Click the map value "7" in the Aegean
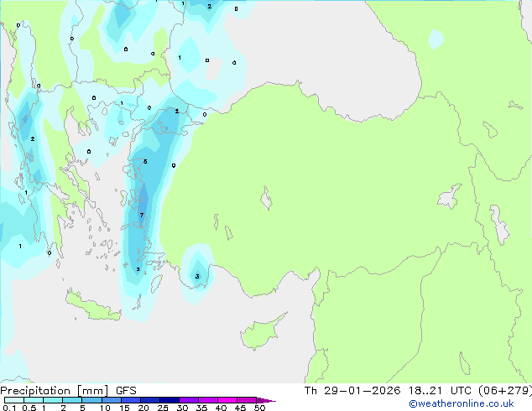 pyautogui.click(x=142, y=215)
